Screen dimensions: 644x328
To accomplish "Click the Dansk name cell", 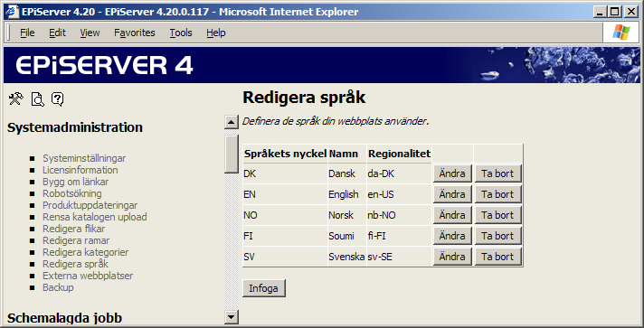I will pos(347,173).
